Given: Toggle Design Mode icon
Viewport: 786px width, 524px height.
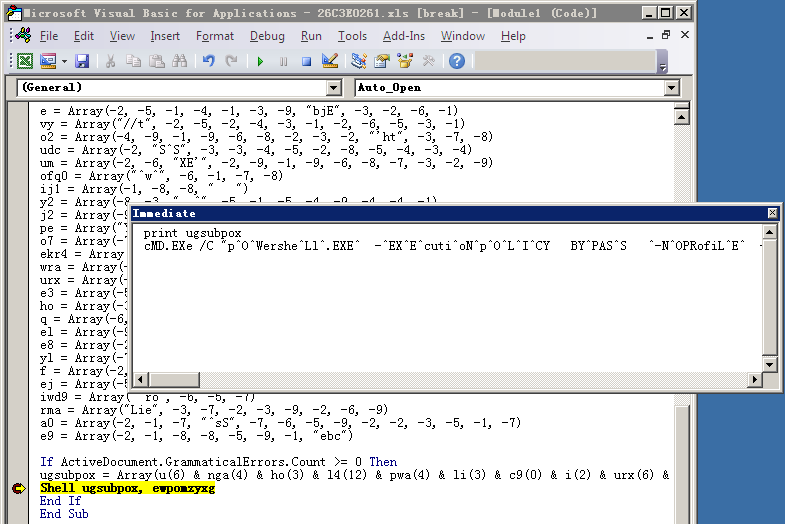Looking at the screenshot, I should (330, 61).
